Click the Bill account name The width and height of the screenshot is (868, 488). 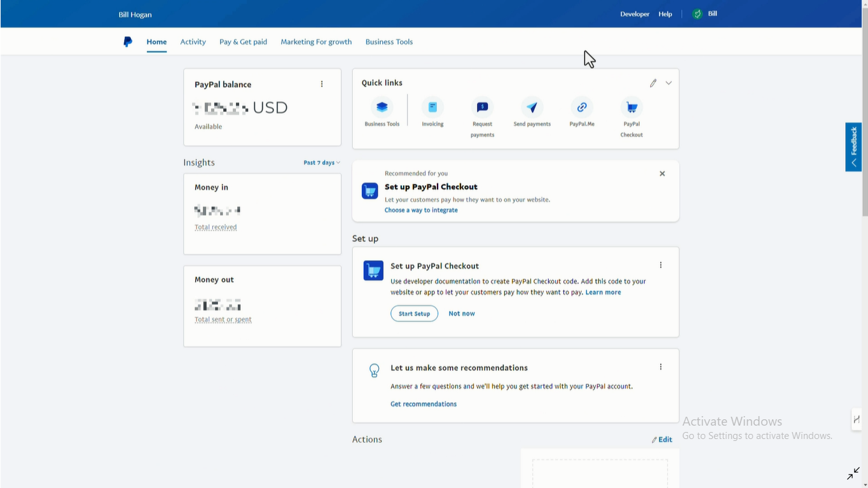point(713,14)
